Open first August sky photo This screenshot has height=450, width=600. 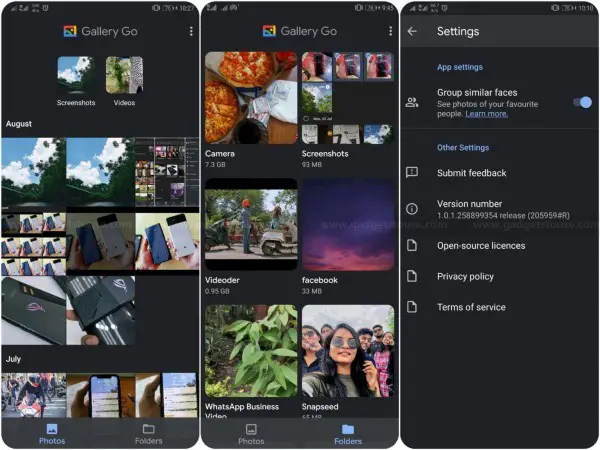[34, 172]
